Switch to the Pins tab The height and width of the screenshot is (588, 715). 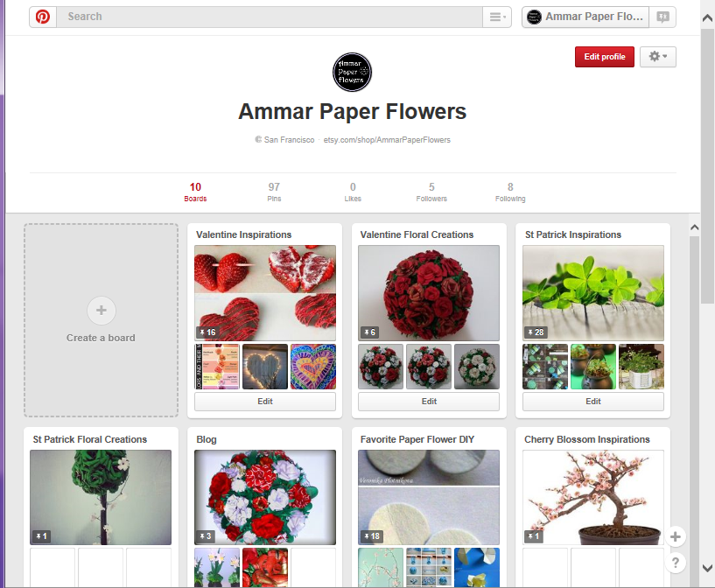tap(274, 192)
